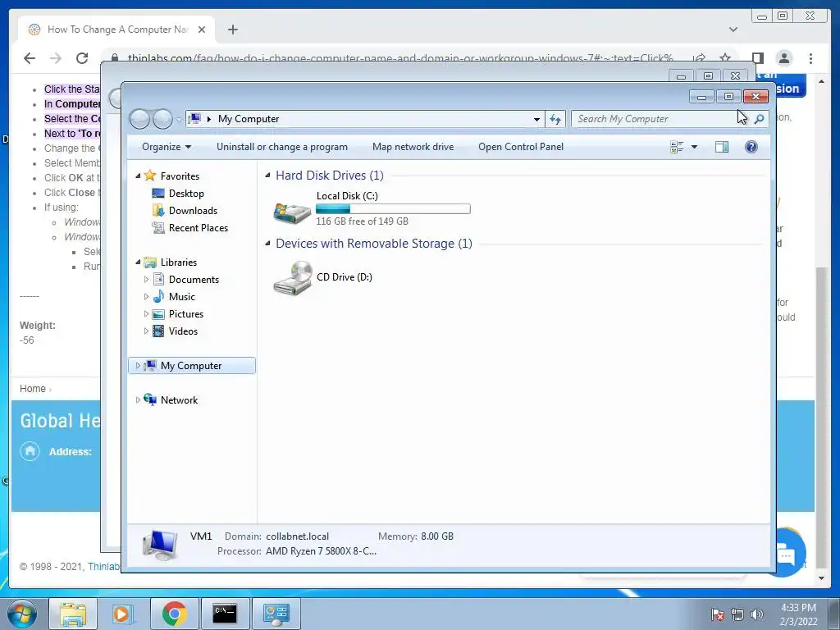Expand the Music library node

tap(146, 296)
